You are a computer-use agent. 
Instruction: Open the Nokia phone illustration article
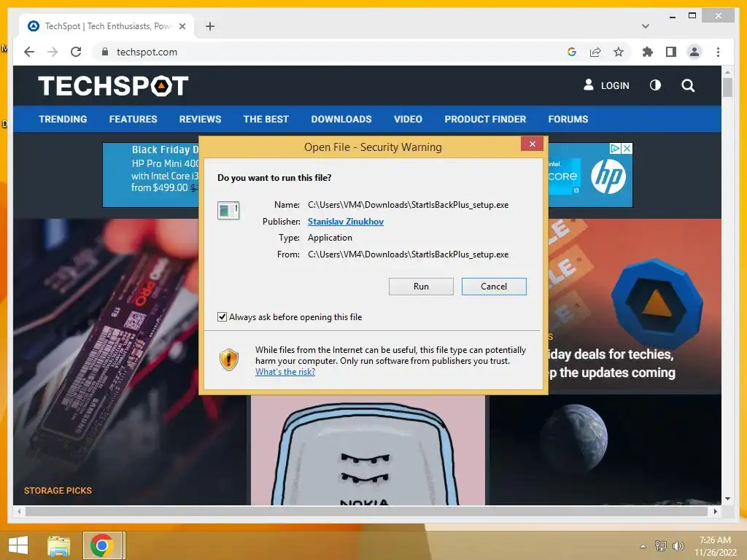pyautogui.click(x=368, y=450)
